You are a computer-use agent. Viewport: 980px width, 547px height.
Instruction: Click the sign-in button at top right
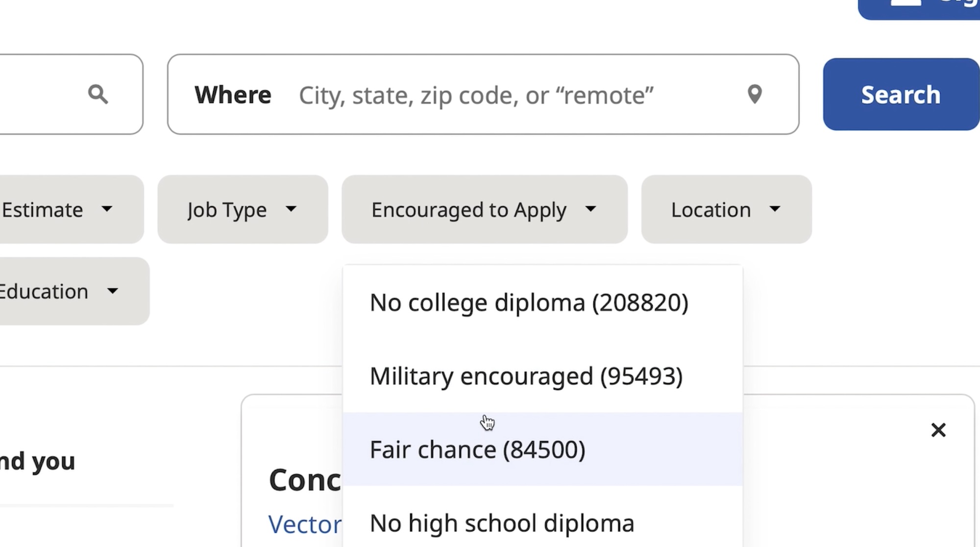(919, 7)
